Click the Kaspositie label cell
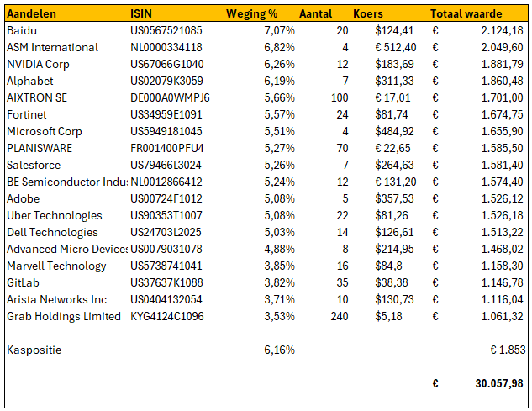Screen dimensions: 532x411 34,350
